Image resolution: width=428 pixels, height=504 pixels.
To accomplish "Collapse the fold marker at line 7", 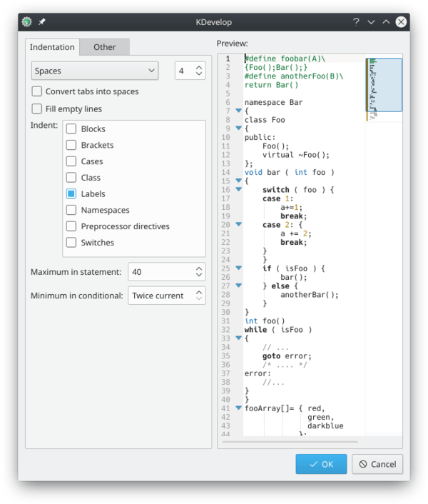I will 238,111.
